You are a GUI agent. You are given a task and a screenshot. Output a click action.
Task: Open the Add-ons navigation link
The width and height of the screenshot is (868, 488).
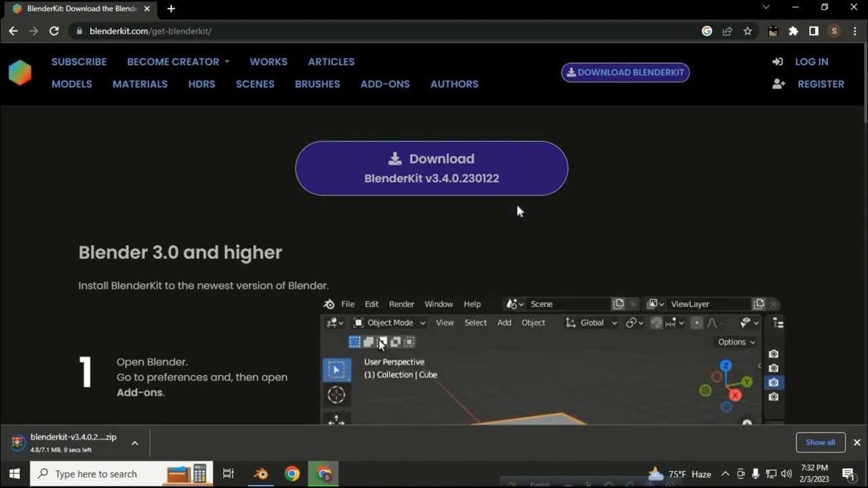[385, 84]
